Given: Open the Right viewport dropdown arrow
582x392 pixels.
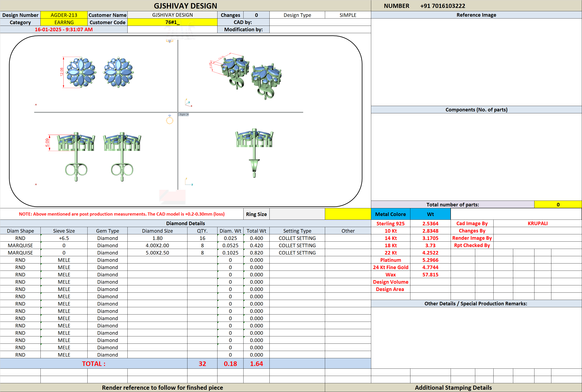Looking at the screenshot, I should [188, 115].
